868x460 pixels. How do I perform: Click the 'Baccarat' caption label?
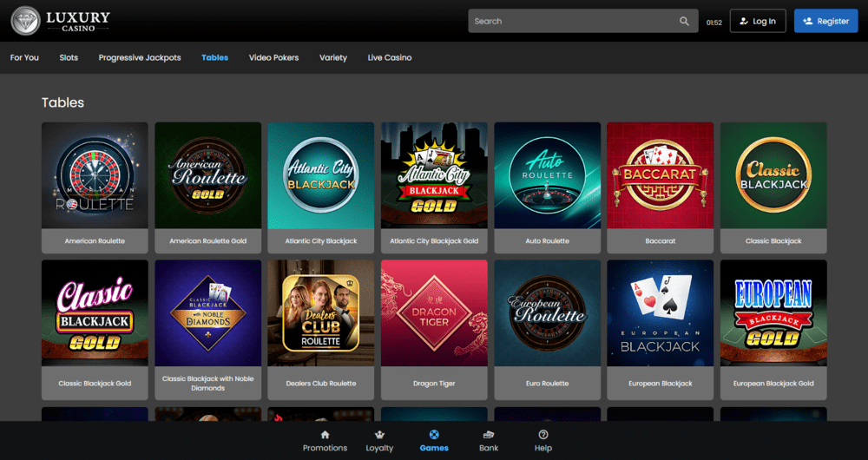coord(661,240)
